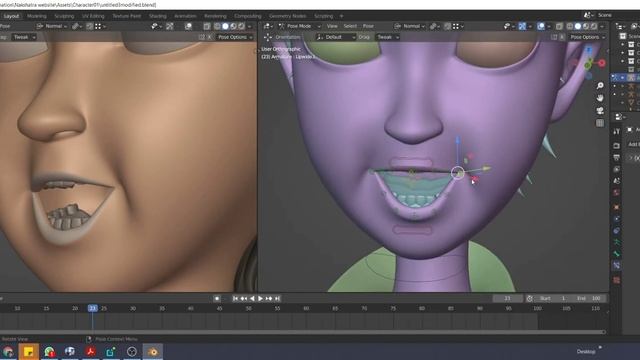Screen dimensions: 640x360
Task: Open Select menu in right viewport
Action: [350, 26]
